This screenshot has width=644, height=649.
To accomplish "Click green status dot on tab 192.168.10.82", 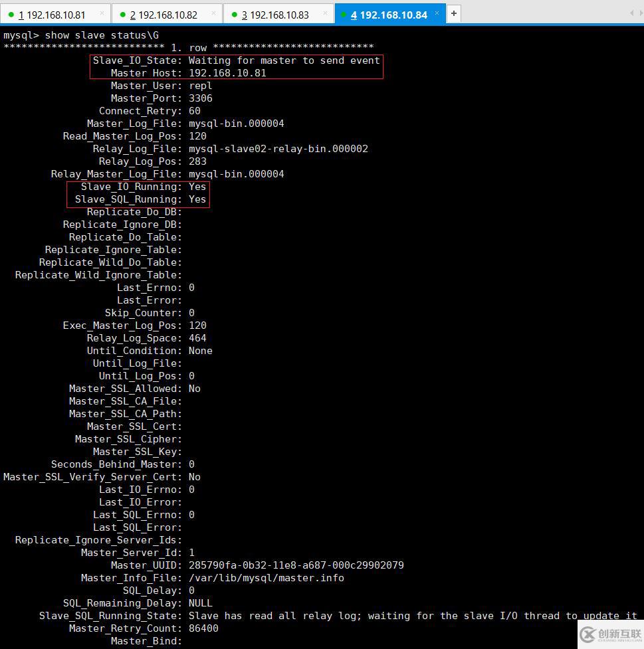I will coord(122,15).
